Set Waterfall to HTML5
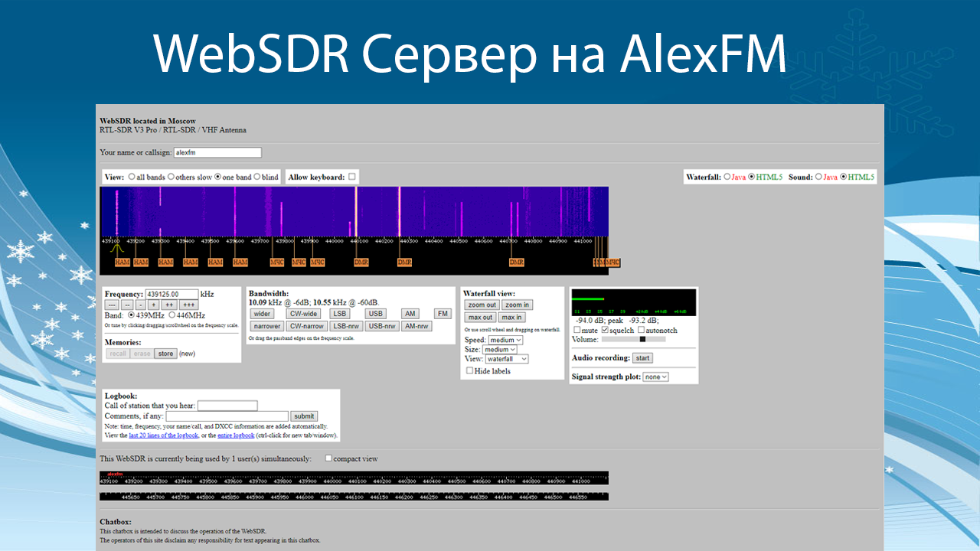Viewport: 980px width, 551px height. click(x=751, y=177)
